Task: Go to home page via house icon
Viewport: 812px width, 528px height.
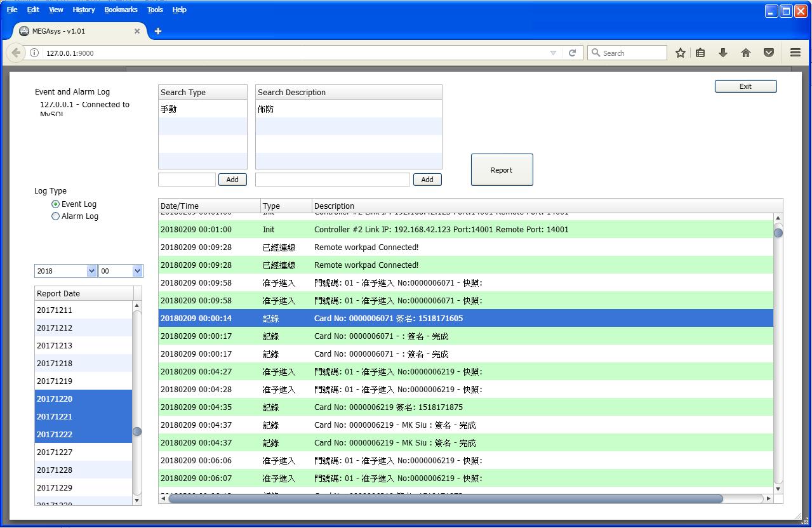Action: coord(746,53)
